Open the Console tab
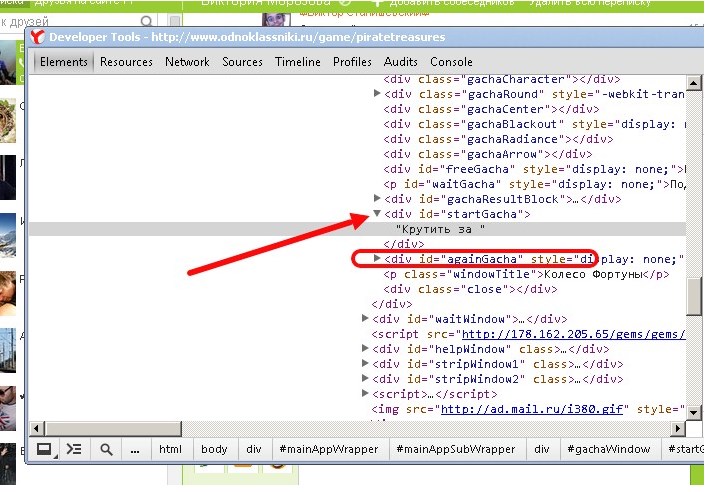705x492 pixels. tap(451, 62)
